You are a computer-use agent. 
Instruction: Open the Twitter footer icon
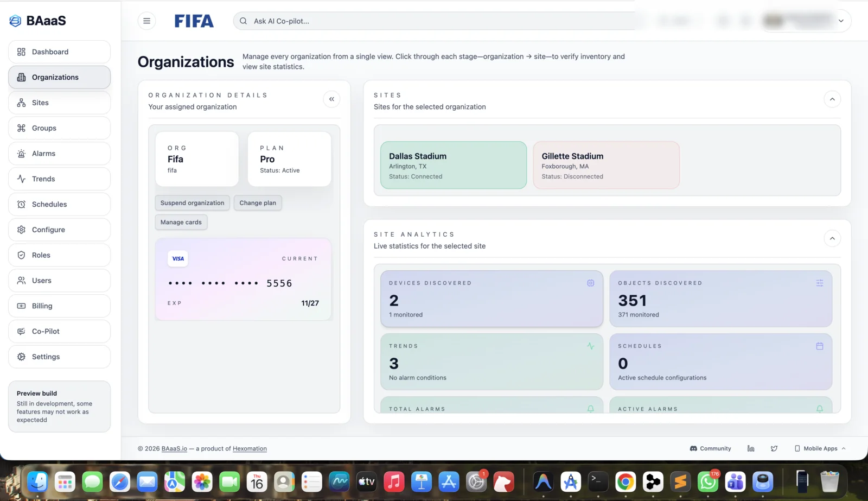pyautogui.click(x=774, y=448)
